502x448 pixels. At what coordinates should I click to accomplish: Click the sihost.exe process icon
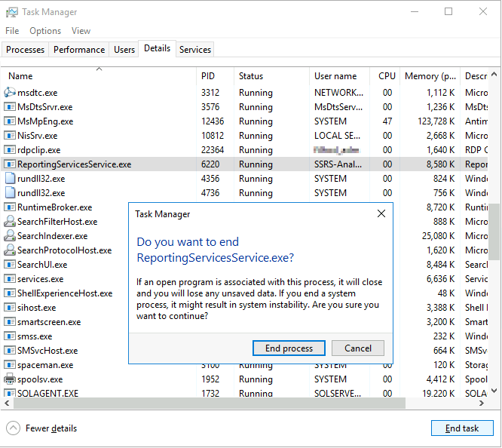point(10,307)
